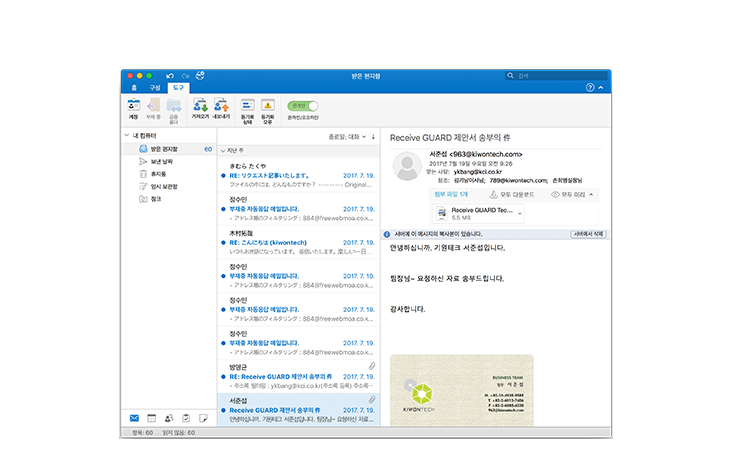Switch to Calendar view icon at bottom
This screenshot has height=476, width=733.
tap(152, 417)
